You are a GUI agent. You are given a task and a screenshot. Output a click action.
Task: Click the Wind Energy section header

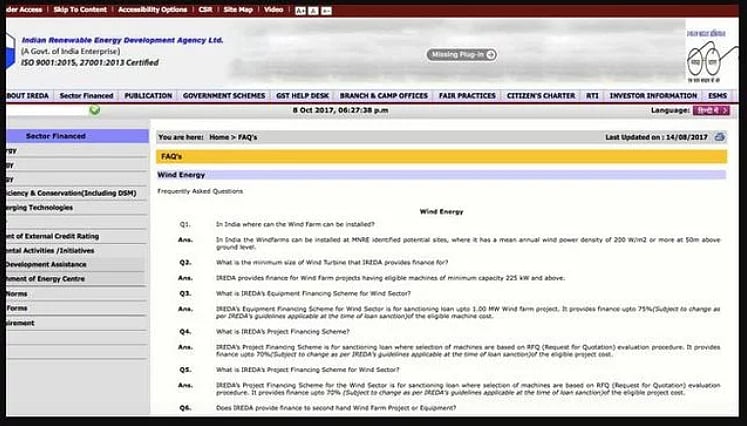(x=442, y=175)
